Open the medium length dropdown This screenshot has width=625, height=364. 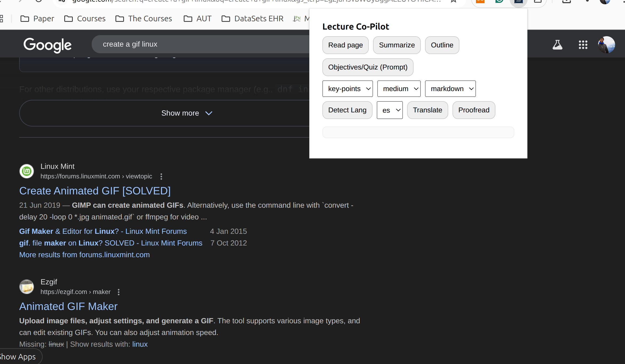pos(399,89)
